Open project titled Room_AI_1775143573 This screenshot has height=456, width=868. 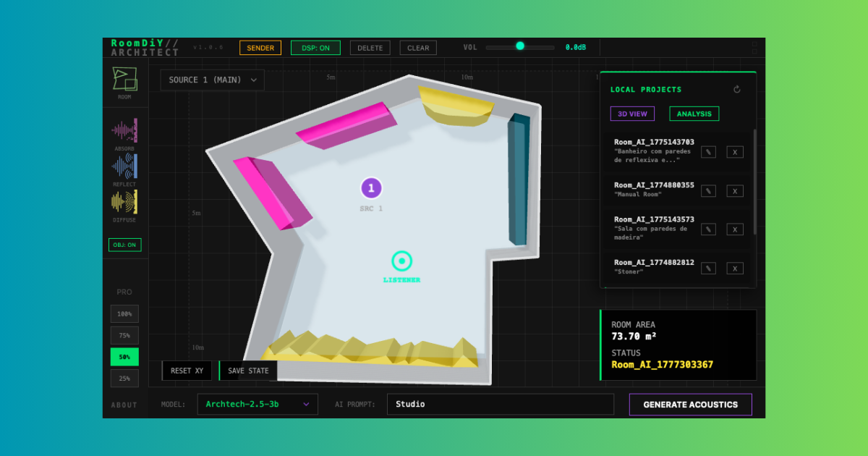[654, 219]
